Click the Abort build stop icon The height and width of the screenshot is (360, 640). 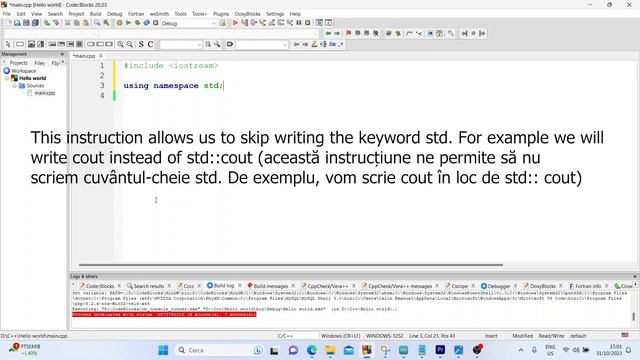point(156,23)
